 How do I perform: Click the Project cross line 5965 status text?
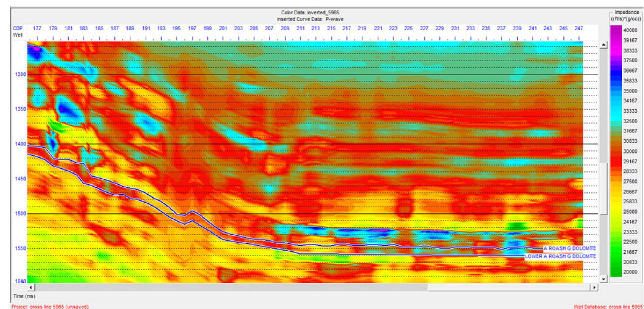(x=50, y=307)
